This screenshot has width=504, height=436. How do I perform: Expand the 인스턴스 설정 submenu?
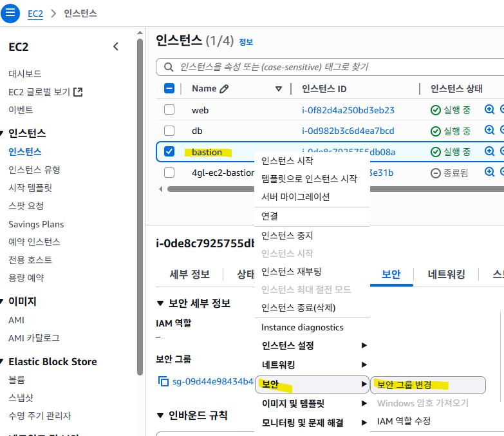(312, 346)
